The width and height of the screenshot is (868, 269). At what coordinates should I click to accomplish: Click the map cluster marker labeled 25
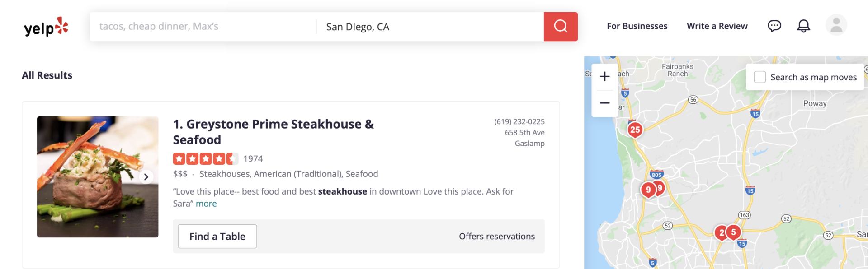tap(635, 130)
